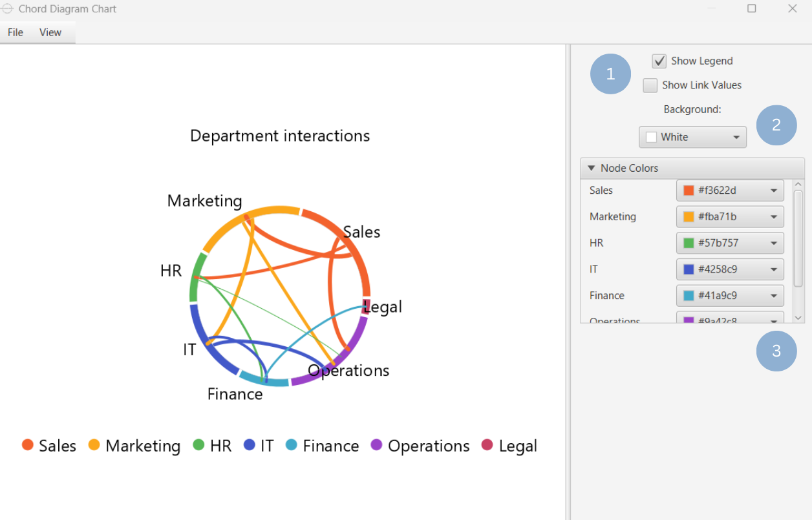
Task: Open the View menu
Action: click(50, 32)
